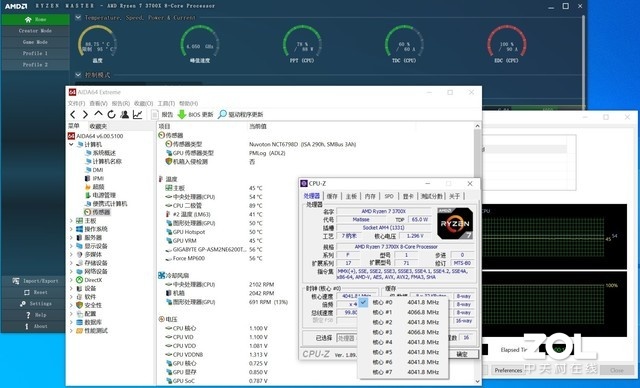Select 核心 #1 in core menu
This screenshot has width=640, height=388.
[x=403, y=313]
